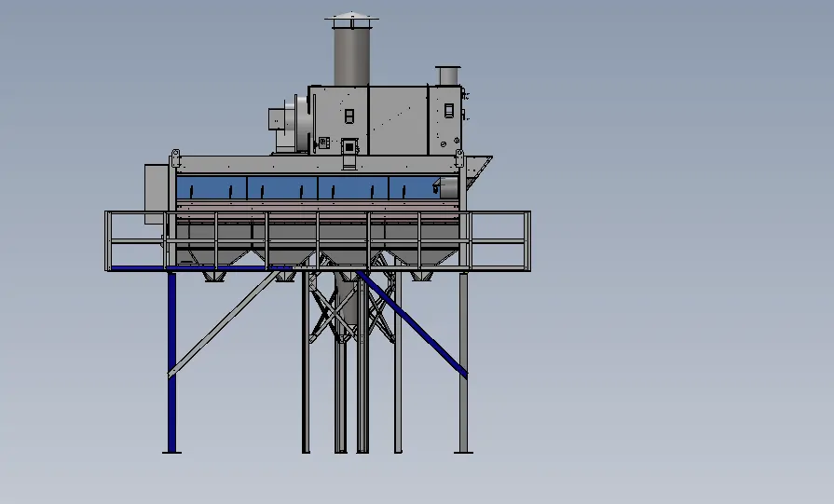This screenshot has width=834, height=504.
Task: Click the small access door on upper housing
Action: coord(350,146)
